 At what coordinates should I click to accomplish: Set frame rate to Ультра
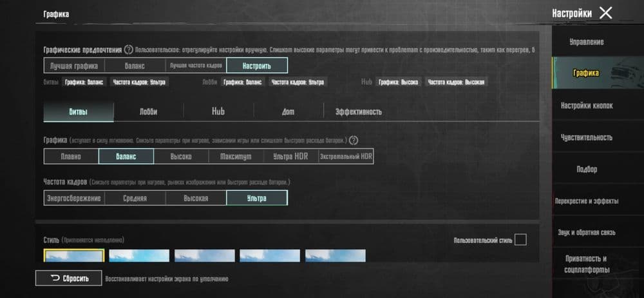[257, 198]
